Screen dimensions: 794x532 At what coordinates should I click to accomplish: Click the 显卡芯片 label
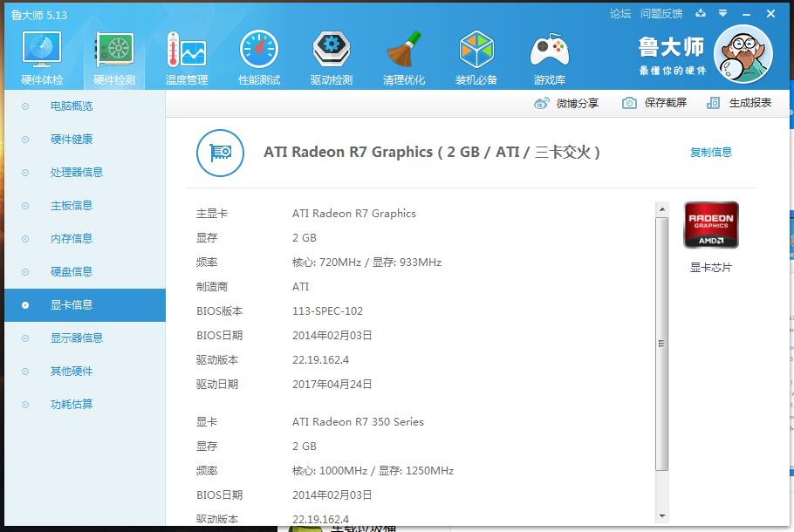[x=711, y=268]
